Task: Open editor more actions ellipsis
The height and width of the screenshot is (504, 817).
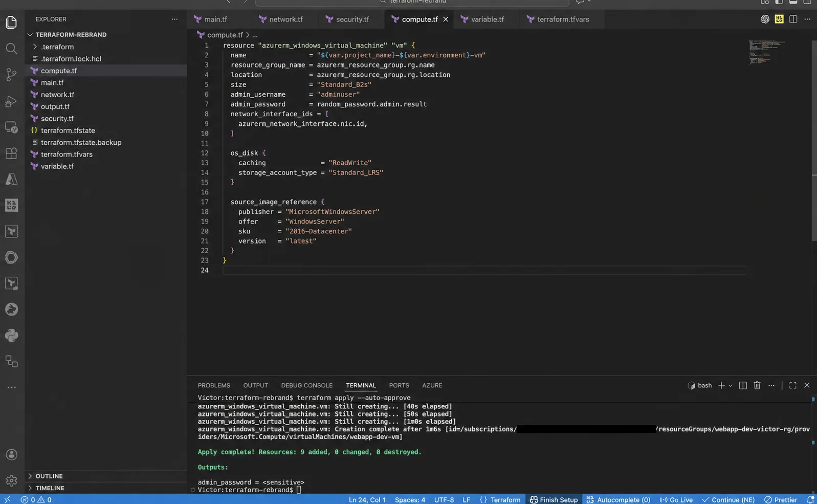Action: [x=807, y=19]
